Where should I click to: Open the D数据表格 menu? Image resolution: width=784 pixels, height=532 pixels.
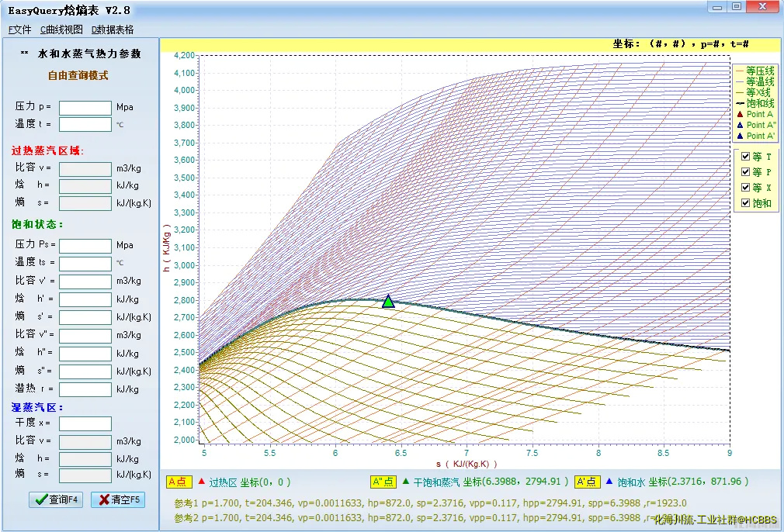(x=113, y=30)
